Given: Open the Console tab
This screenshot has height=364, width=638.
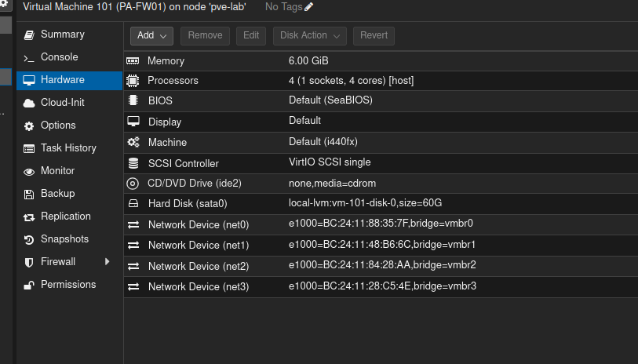Looking at the screenshot, I should [70, 57].
